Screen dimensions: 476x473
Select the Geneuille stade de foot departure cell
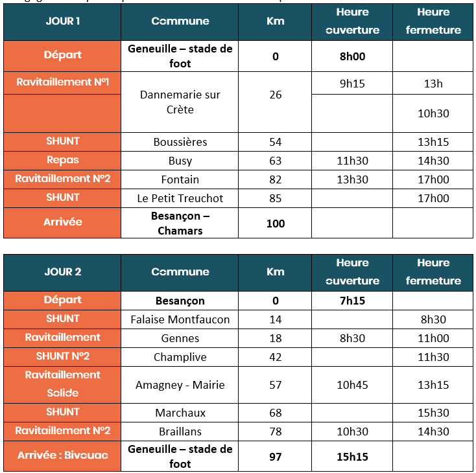[180, 56]
